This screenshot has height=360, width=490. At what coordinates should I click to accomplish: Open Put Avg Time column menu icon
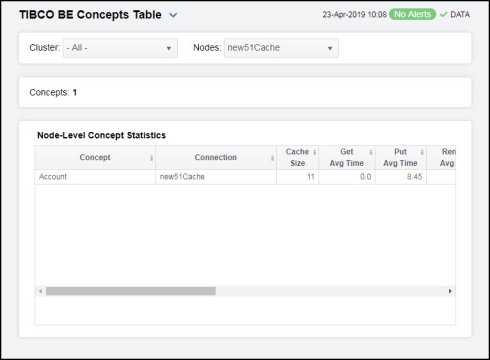tap(422, 152)
